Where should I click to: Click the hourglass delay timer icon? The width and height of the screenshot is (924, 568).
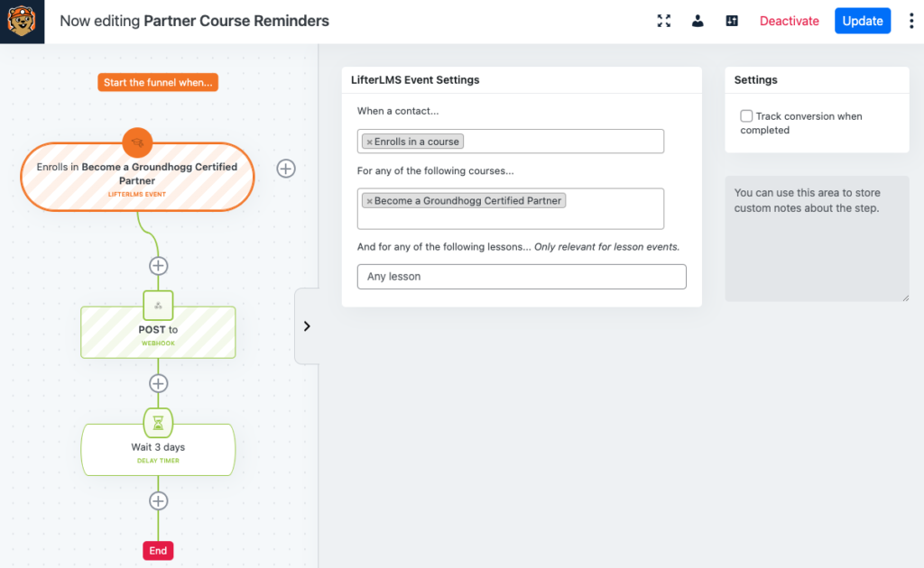coord(158,423)
